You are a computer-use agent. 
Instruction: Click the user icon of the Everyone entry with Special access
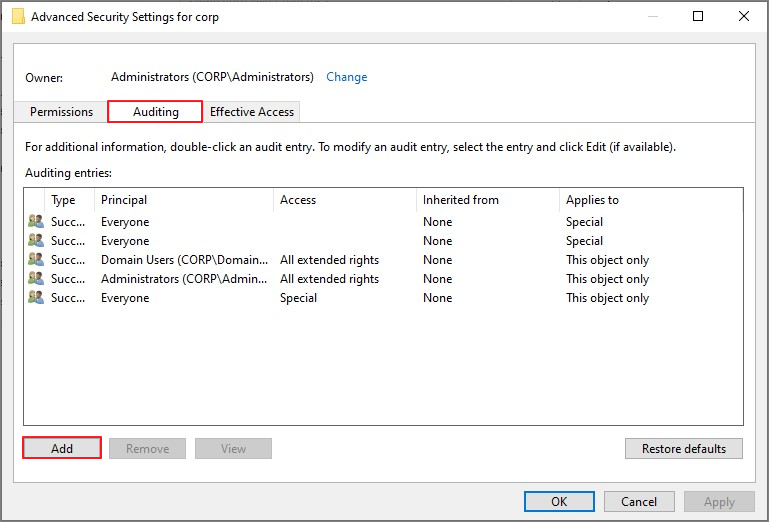click(x=36, y=297)
